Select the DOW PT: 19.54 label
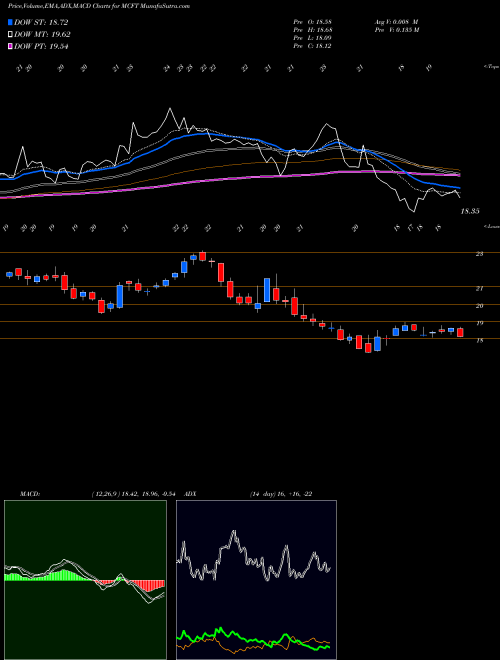 [x=41, y=46]
